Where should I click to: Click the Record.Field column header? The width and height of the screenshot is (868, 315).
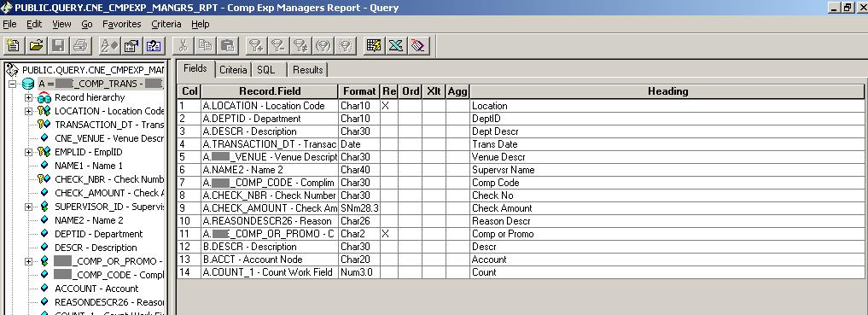click(271, 91)
